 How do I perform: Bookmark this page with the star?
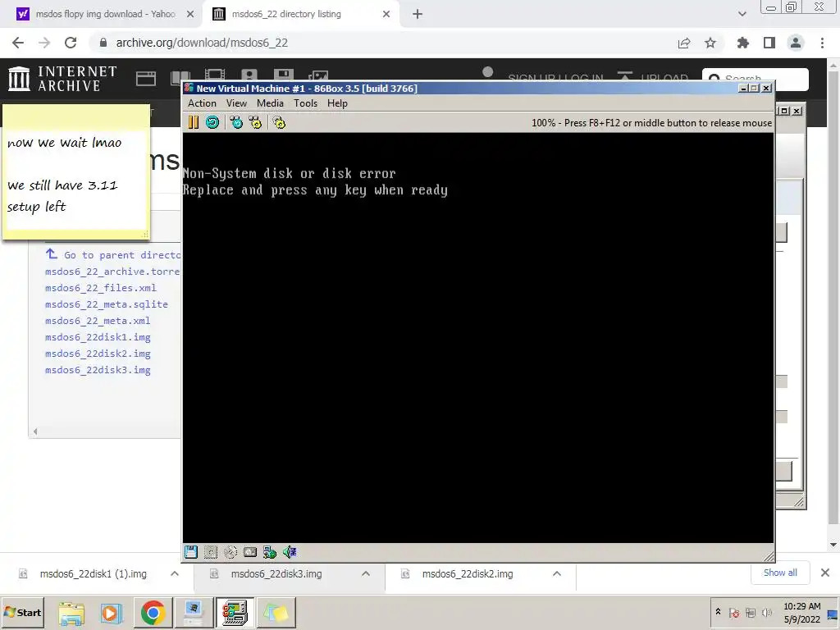(710, 43)
